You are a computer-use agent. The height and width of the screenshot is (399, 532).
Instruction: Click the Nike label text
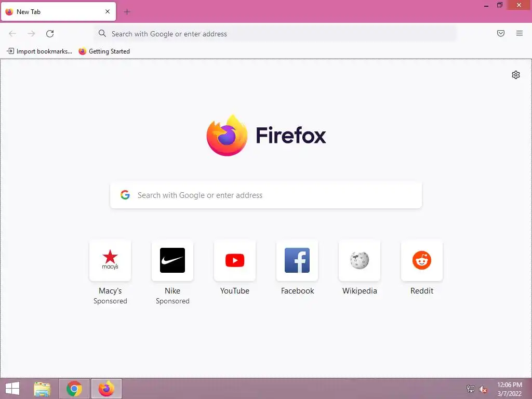coord(172,291)
